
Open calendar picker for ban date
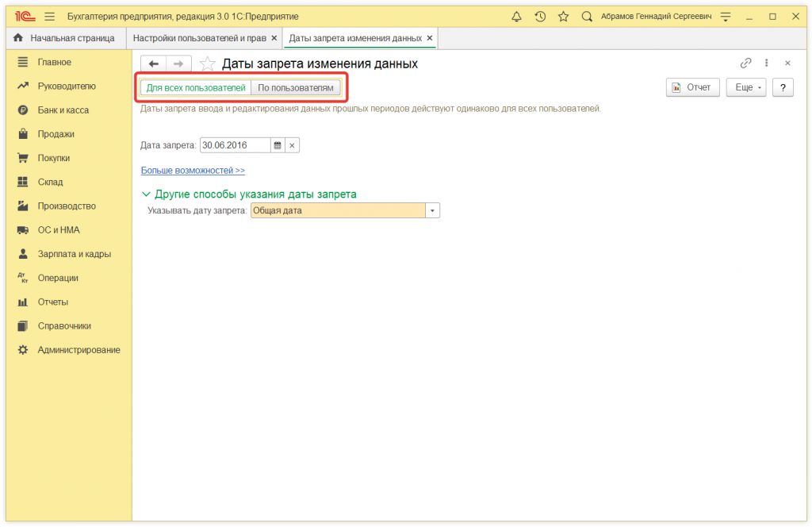[x=277, y=145]
